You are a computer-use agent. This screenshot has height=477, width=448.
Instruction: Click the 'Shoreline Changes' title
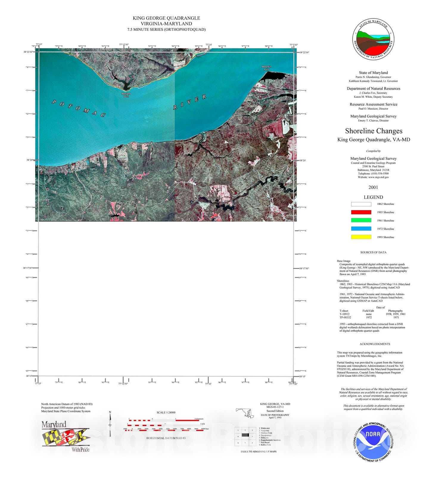tap(374, 131)
